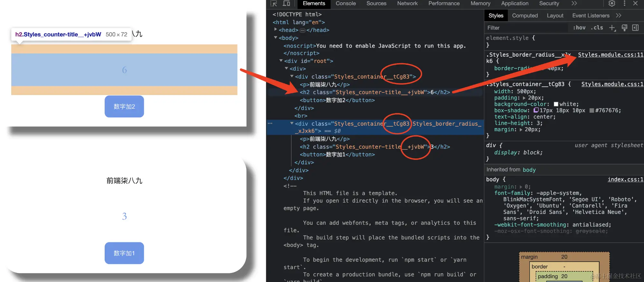Collapse the div id="root" node
The height and width of the screenshot is (282, 644).
coord(281,60)
